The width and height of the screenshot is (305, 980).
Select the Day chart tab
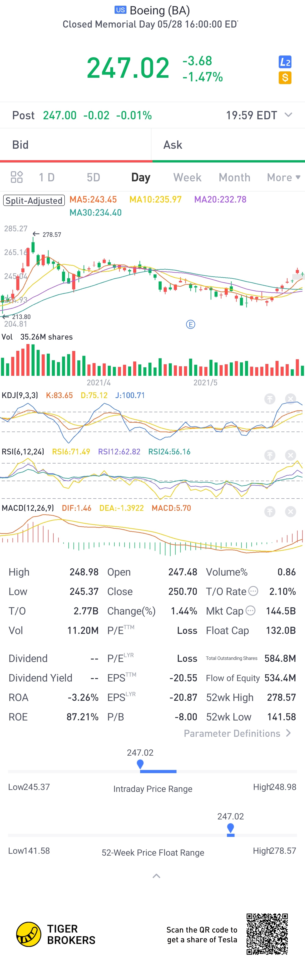pos(141,177)
